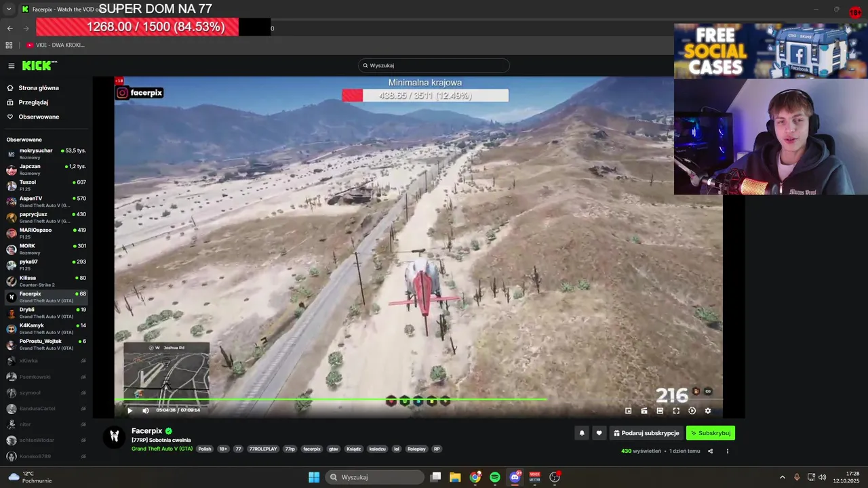Open Tuszol channel in followed list
Image resolution: width=868 pixels, height=488 pixels.
pos(45,186)
